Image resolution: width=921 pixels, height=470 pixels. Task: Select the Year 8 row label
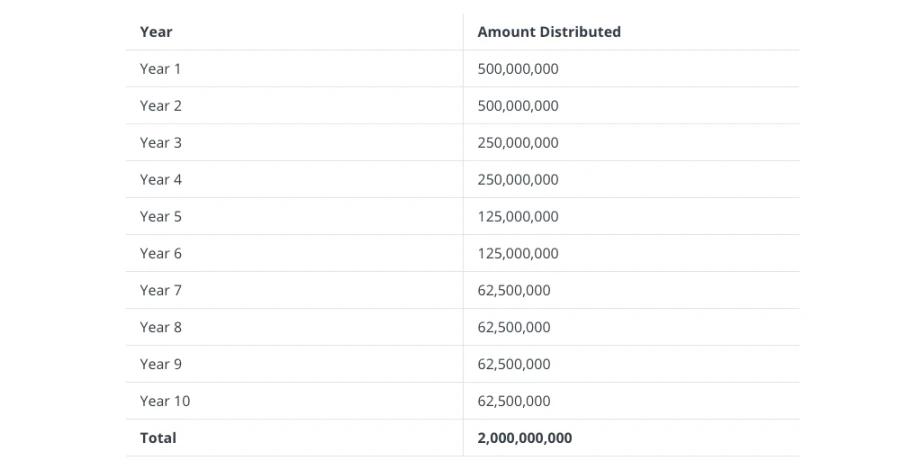coord(161,328)
